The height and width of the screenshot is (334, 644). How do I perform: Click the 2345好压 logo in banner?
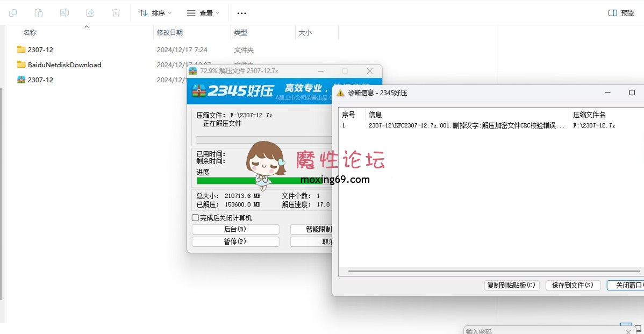click(233, 90)
